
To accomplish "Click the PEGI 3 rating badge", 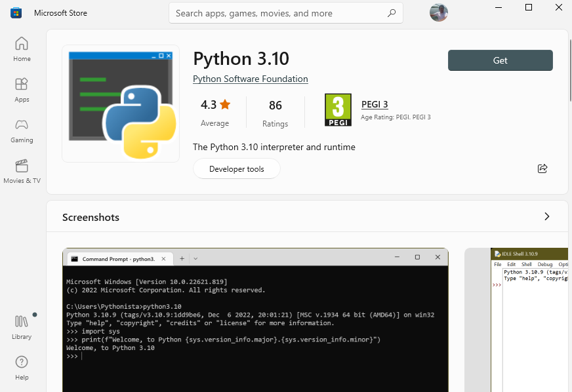I will pos(338,109).
